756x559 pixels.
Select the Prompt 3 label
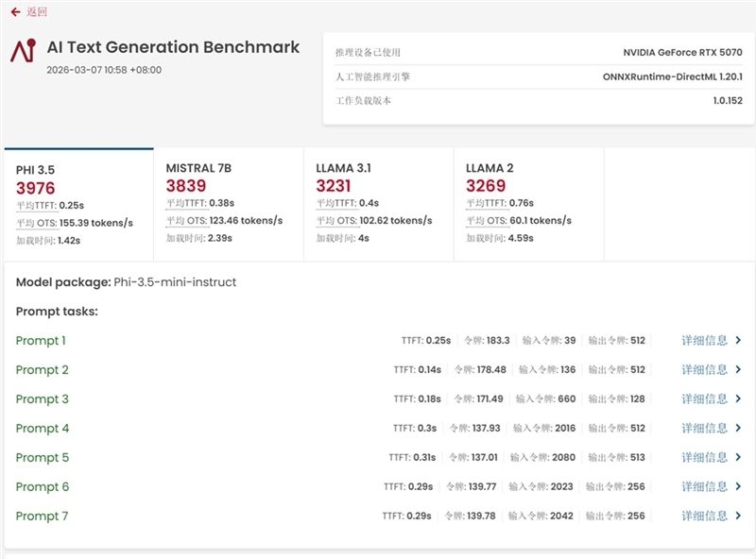pyautogui.click(x=43, y=398)
